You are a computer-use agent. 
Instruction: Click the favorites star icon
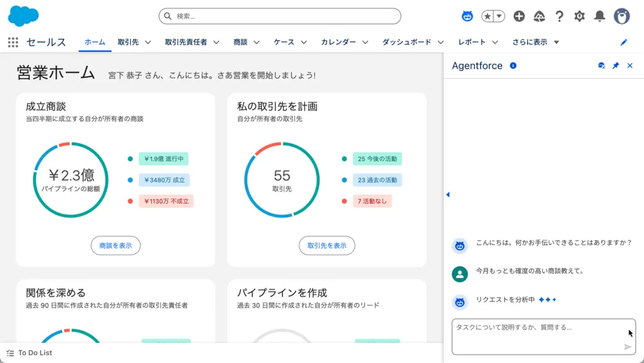coord(487,16)
